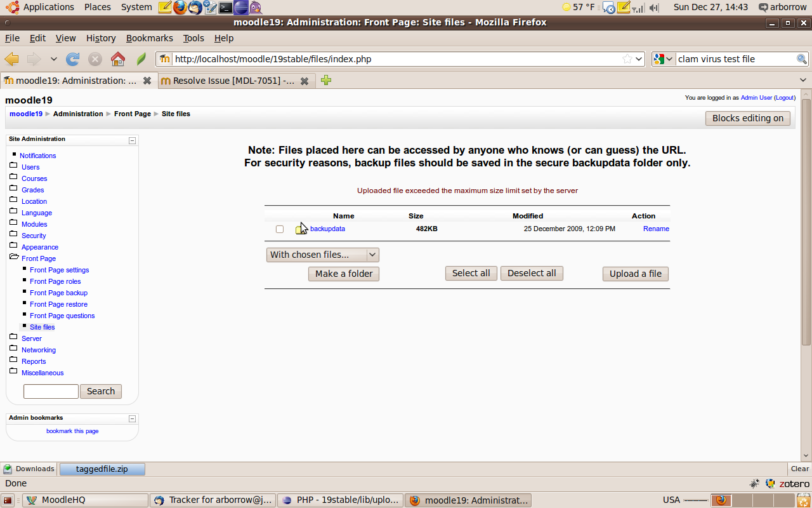Click the page vertical scrollbar
This screenshot has width=812, height=508.
[x=806, y=222]
